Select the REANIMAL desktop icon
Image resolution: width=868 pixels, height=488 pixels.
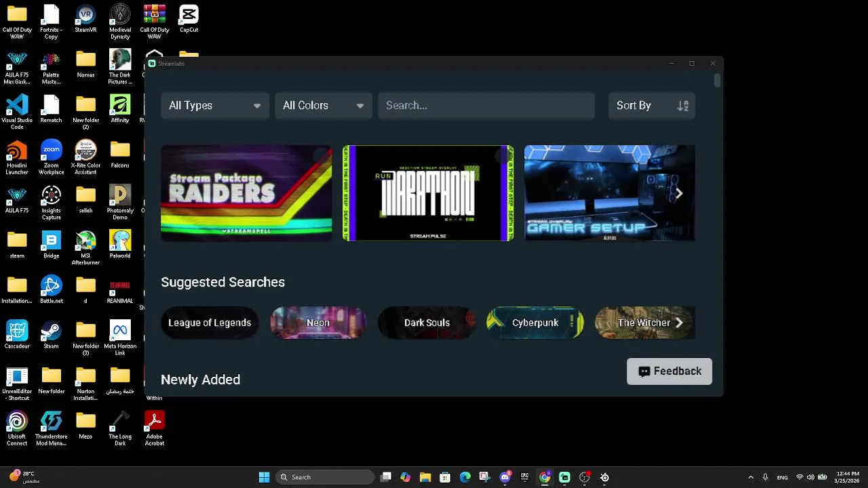coord(120,290)
